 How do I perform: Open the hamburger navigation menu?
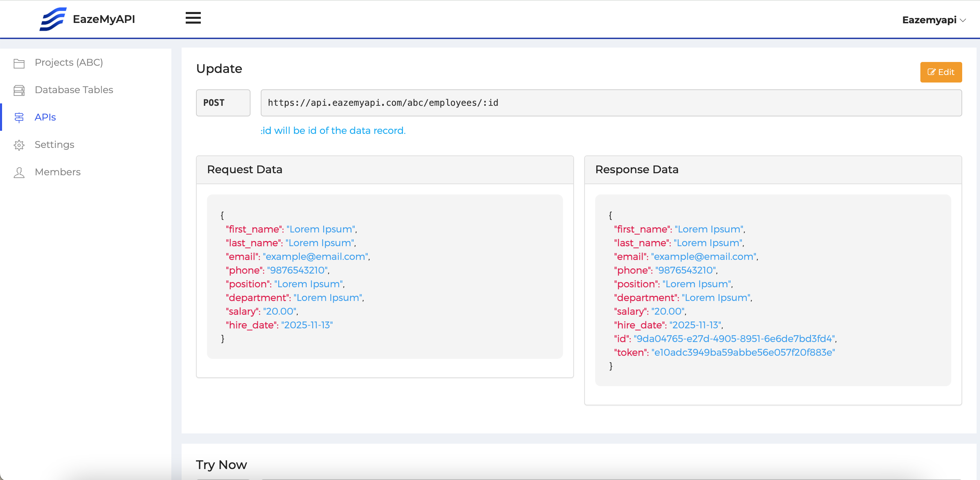click(x=193, y=18)
